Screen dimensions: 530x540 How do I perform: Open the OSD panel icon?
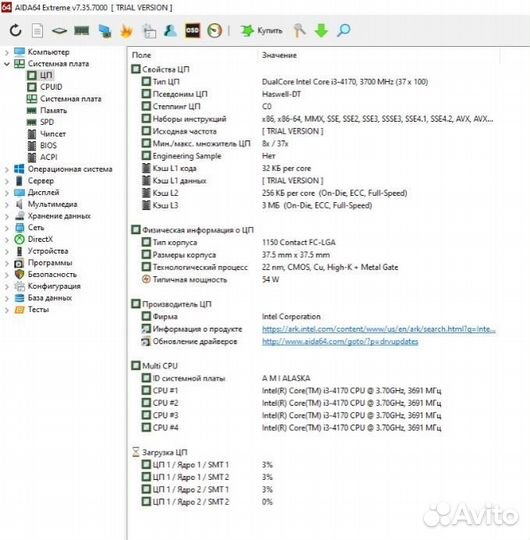pyautogui.click(x=193, y=31)
